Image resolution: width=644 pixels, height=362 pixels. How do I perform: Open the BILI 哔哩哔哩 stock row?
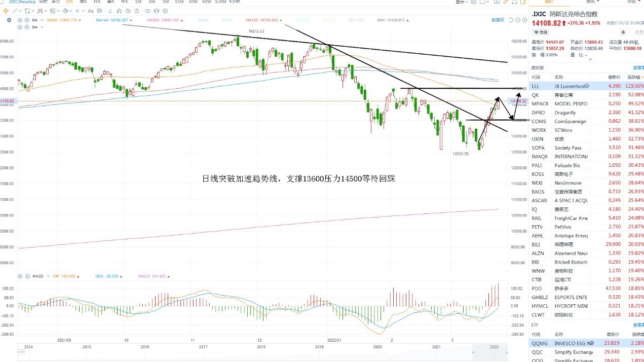pyautogui.click(x=587, y=244)
